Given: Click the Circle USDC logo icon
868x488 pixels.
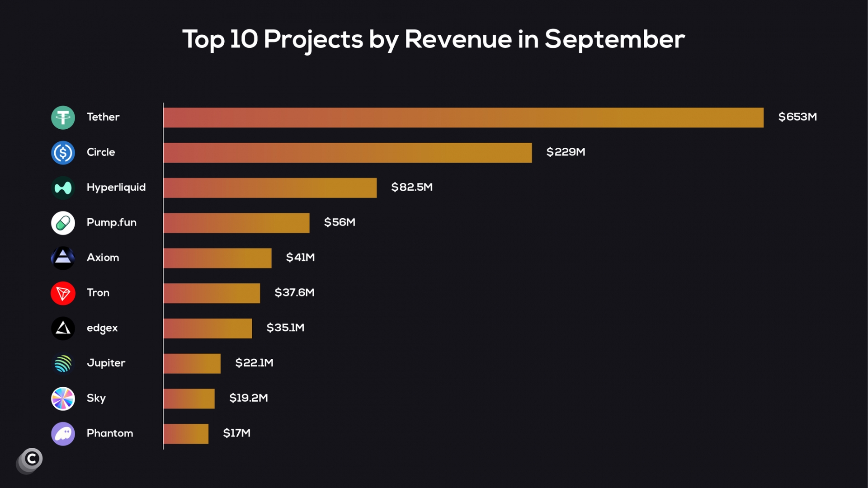Looking at the screenshot, I should pyautogui.click(x=63, y=153).
